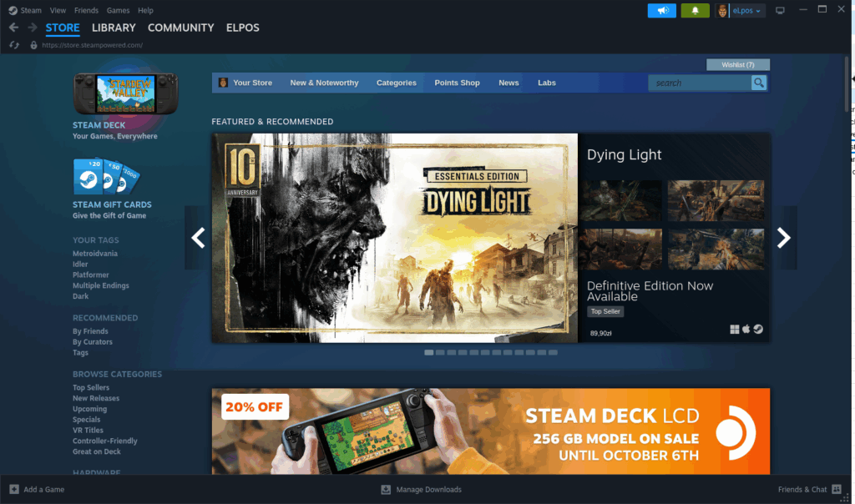
Task: Open the Labs tab
Action: [547, 83]
